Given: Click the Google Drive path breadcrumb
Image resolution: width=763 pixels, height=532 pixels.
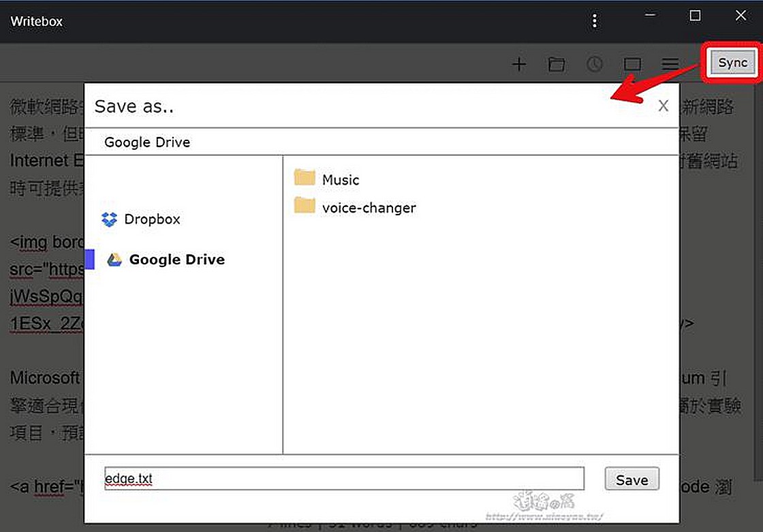Looking at the screenshot, I should click(x=147, y=142).
